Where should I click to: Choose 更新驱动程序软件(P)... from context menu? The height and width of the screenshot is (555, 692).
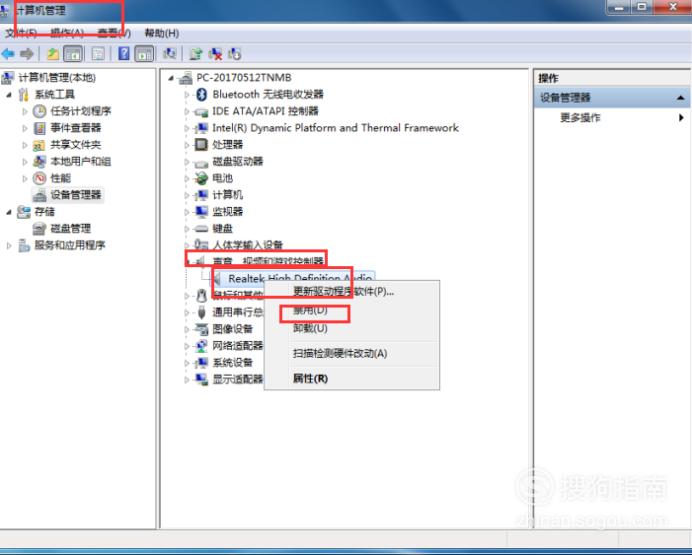coord(343,291)
